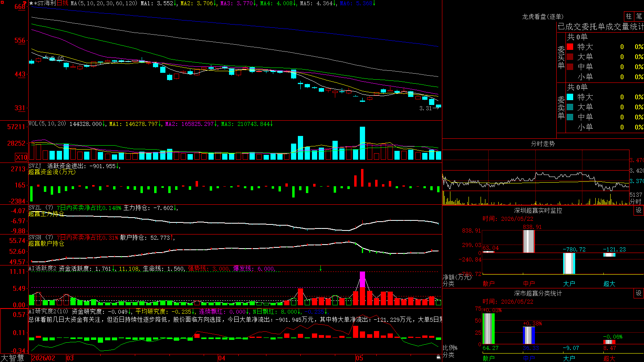The width and height of the screenshot is (644, 362).
Task: Click the 03 month marker on the time axis
Action: tap(70, 358)
